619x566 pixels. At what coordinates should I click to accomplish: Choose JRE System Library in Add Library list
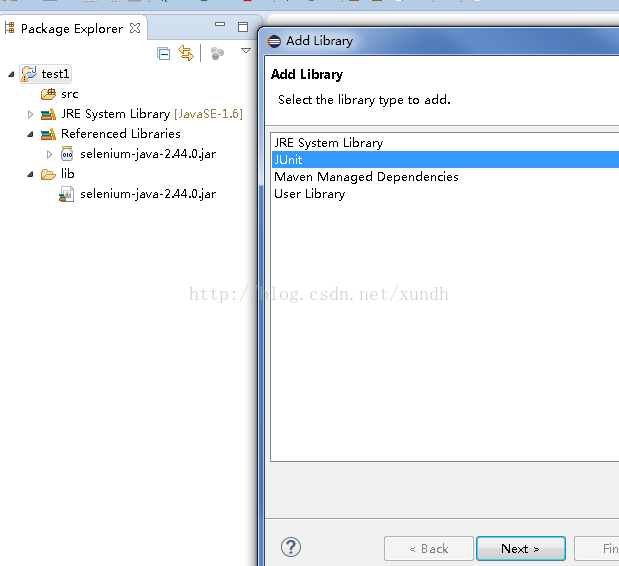point(445,142)
